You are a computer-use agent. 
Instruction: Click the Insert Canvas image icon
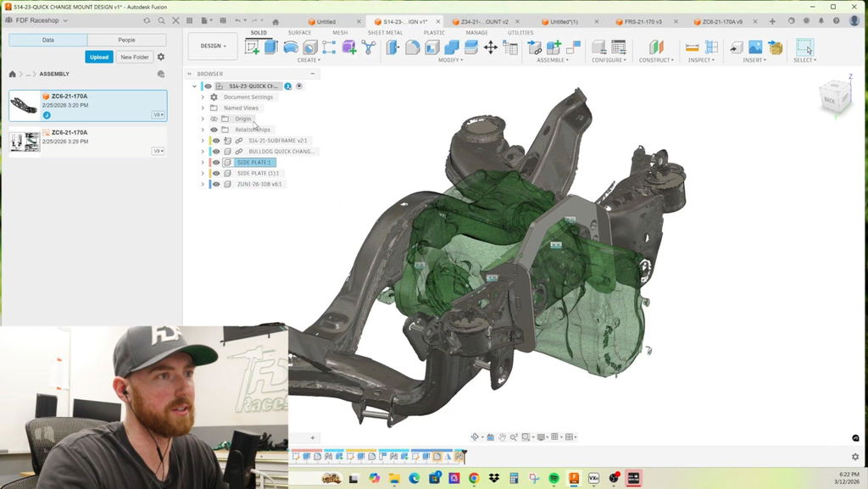tap(755, 47)
